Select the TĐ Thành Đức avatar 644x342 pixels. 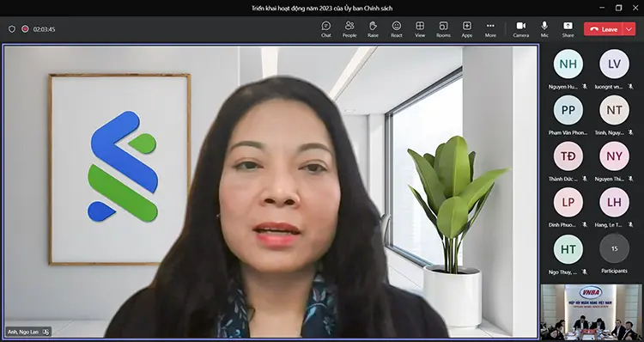coord(568,156)
